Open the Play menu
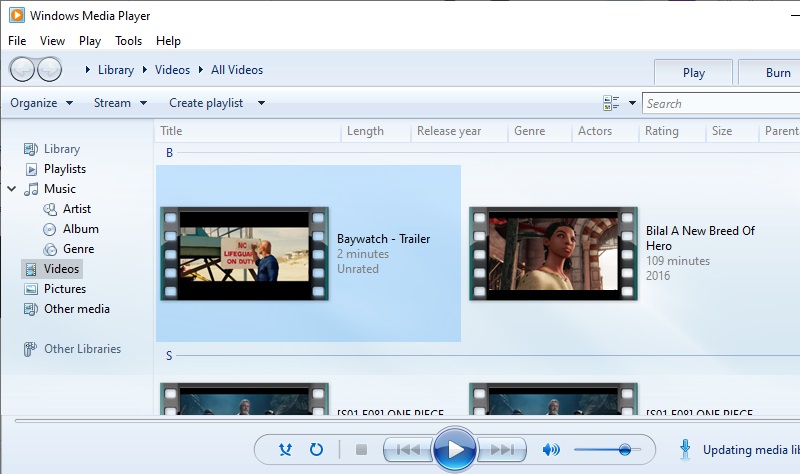 [90, 41]
